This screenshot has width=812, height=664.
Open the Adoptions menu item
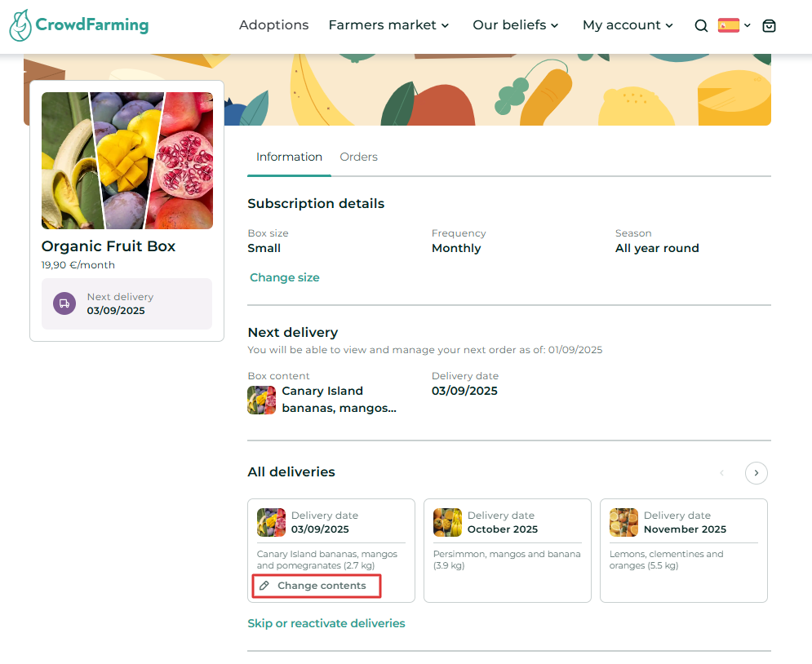point(274,24)
